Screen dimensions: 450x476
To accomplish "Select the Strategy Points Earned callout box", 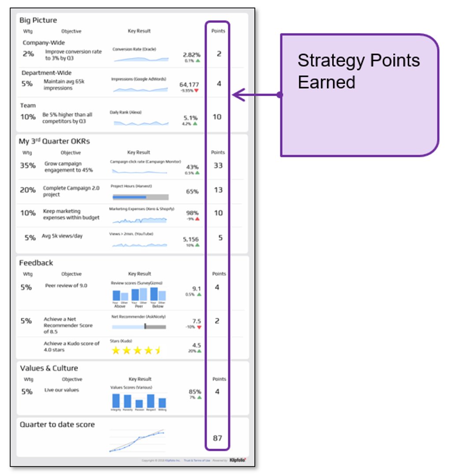I will 359,95.
